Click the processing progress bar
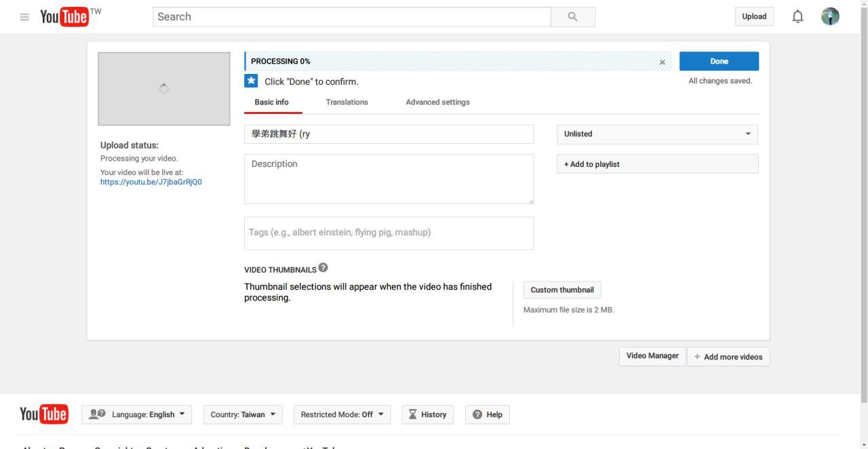Image resolution: width=868 pixels, height=449 pixels. 448,62
